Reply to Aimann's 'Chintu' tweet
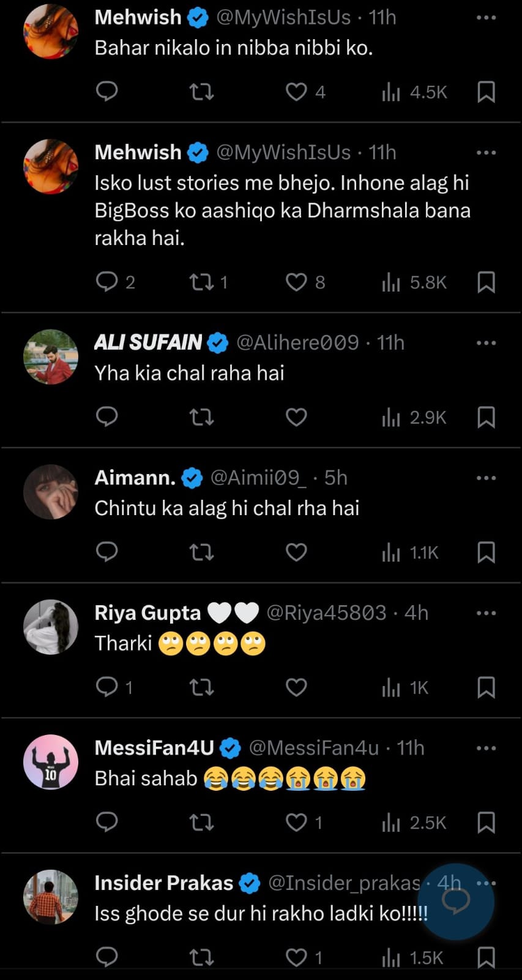This screenshot has height=980, width=522. pos(107,552)
